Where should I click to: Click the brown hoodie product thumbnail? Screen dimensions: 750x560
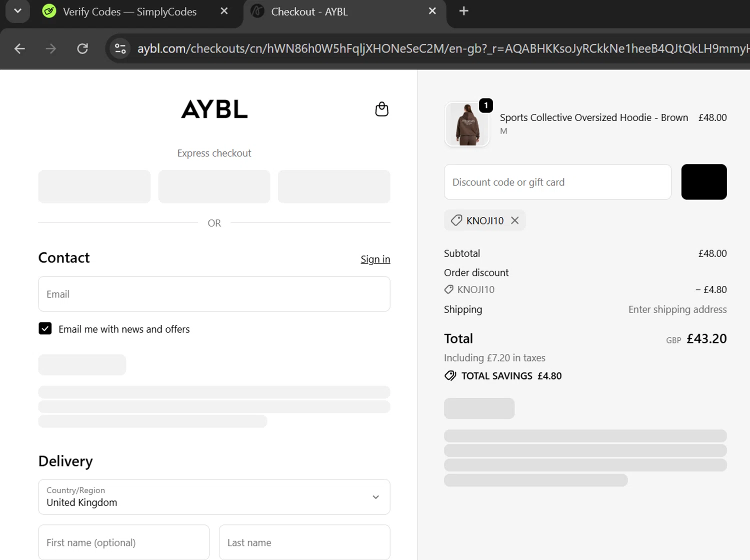click(x=467, y=124)
